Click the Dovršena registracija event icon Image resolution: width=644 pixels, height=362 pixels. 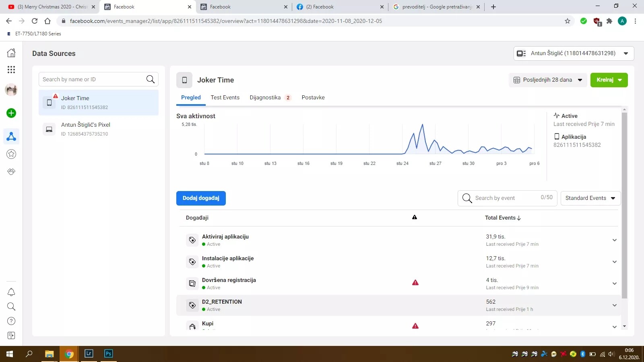(x=192, y=284)
